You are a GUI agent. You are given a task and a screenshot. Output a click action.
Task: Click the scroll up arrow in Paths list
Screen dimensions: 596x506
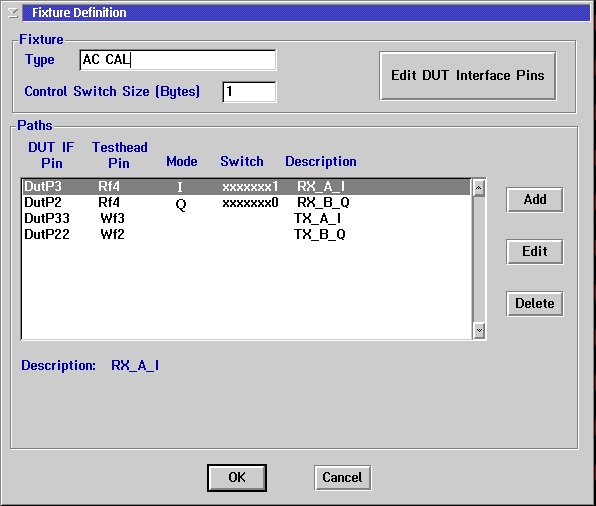479,188
